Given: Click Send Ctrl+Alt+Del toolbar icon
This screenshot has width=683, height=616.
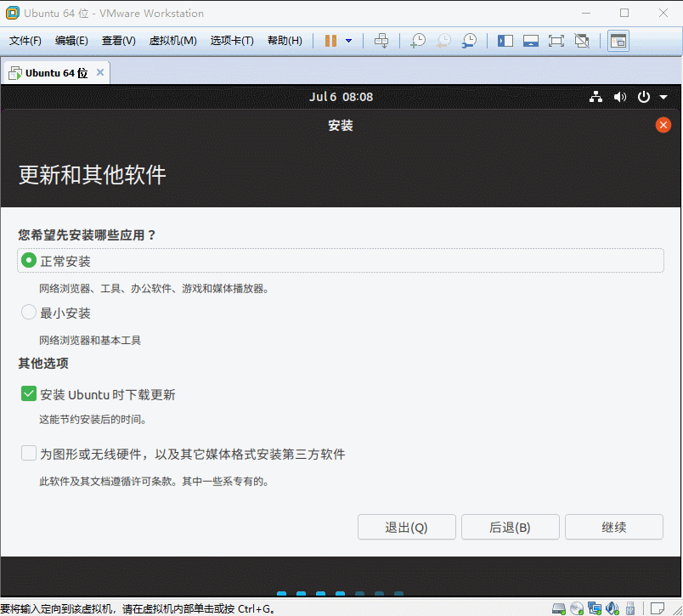Looking at the screenshot, I should [x=381, y=41].
